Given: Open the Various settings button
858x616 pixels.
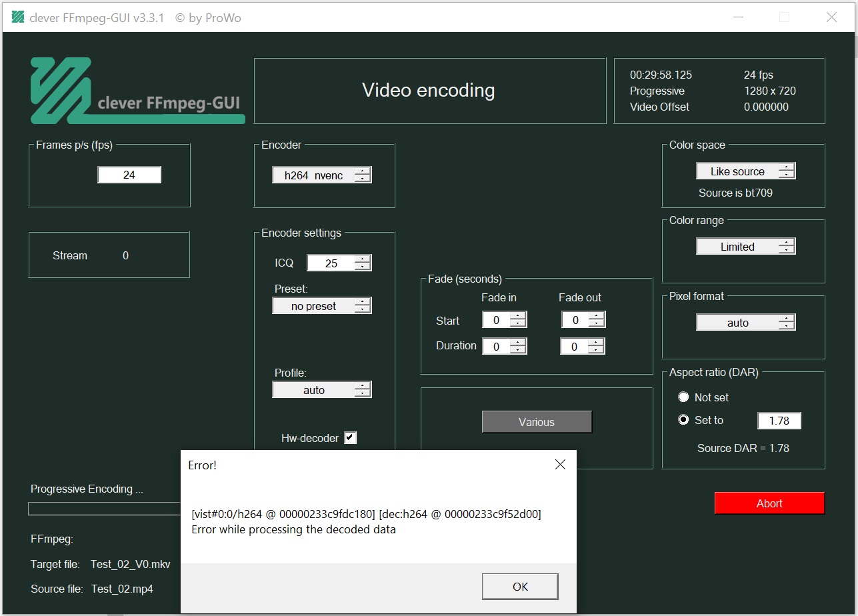Looking at the screenshot, I should [537, 422].
